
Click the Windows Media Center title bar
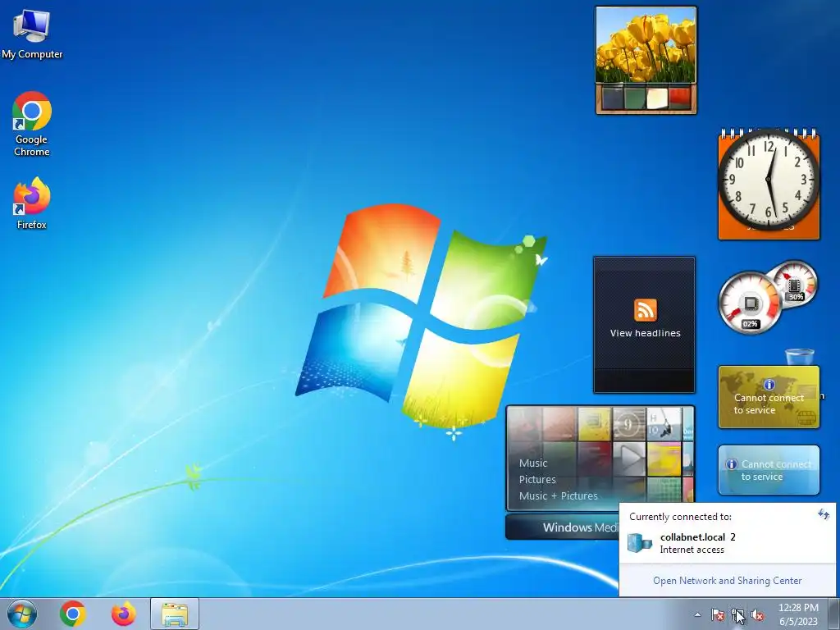tap(563, 527)
